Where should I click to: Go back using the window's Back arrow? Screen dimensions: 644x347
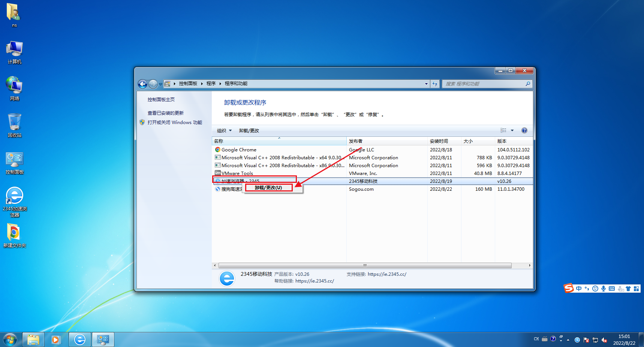point(142,84)
